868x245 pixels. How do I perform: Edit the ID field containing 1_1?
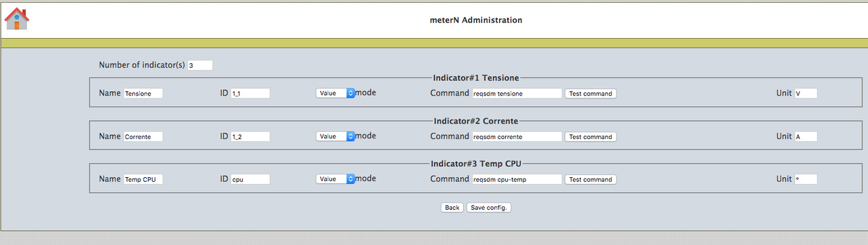(x=250, y=94)
